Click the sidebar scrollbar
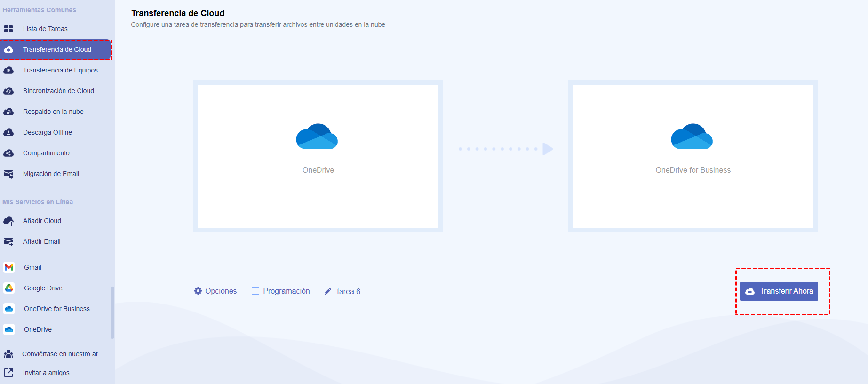 click(112, 312)
